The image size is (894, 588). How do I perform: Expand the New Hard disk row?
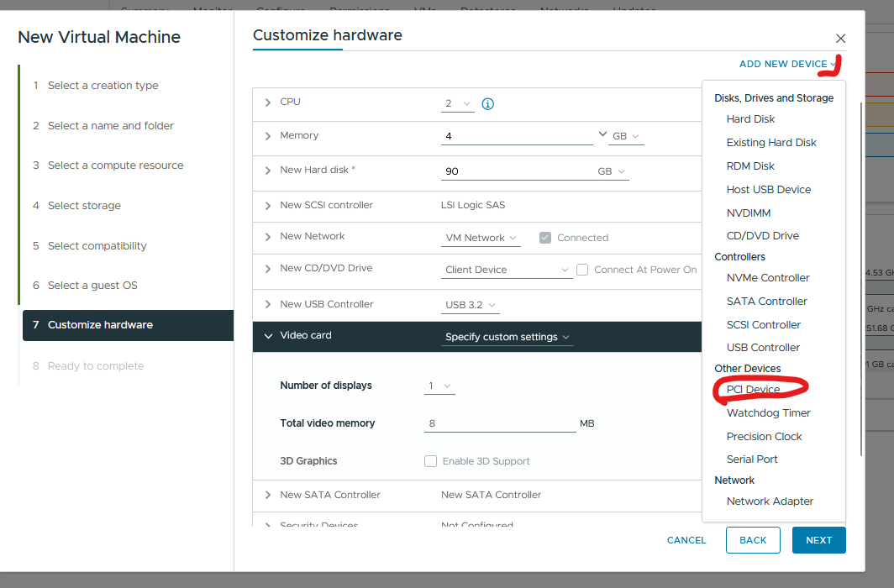click(268, 171)
